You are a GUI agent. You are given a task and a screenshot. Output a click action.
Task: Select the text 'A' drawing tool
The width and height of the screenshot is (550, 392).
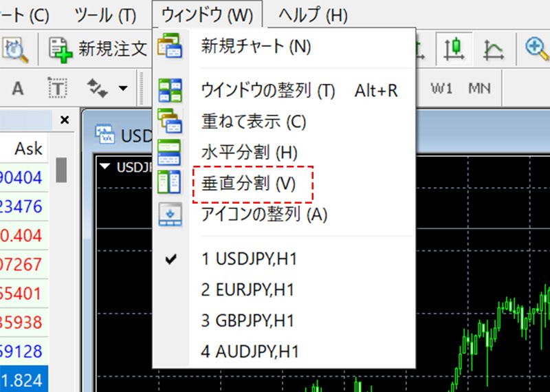[18, 88]
